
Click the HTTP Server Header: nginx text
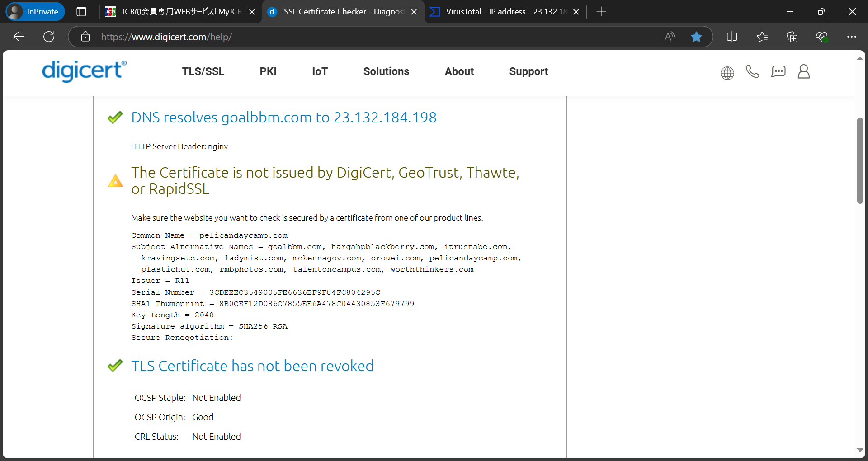[x=179, y=146]
